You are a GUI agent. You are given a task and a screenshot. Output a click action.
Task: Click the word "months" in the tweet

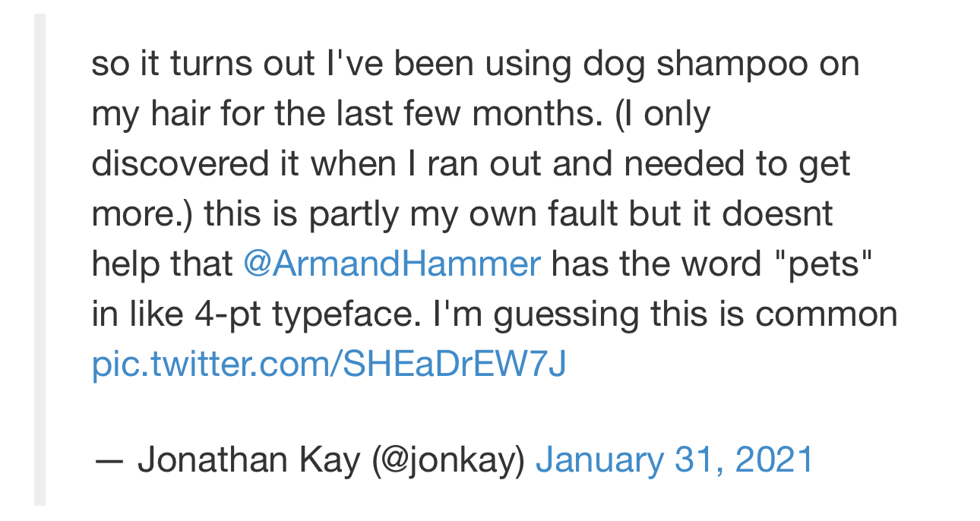(x=523, y=115)
